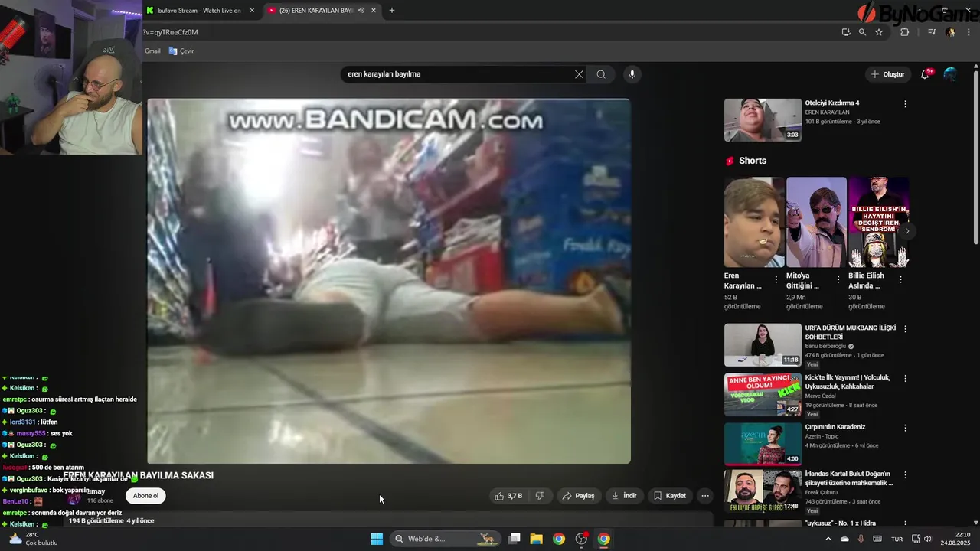Click the YouTube search magnifier button
The image size is (980, 551).
click(x=601, y=74)
